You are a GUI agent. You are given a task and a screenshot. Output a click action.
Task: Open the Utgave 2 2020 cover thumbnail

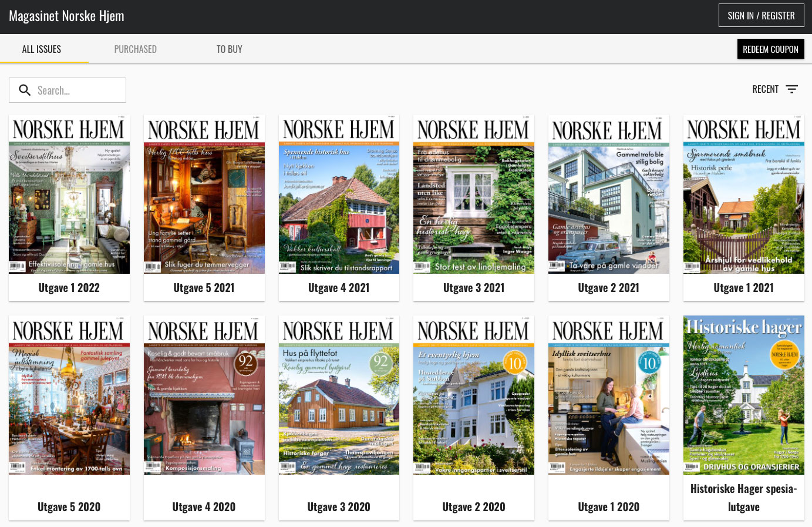[x=474, y=395]
